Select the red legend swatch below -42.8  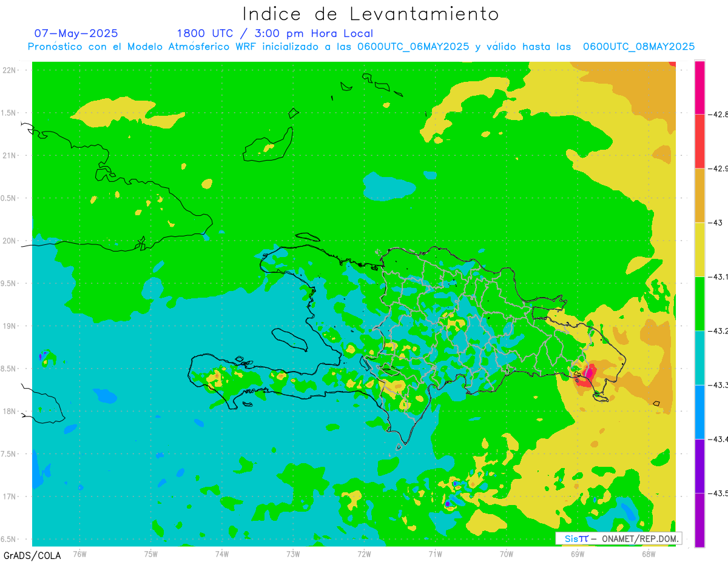699,141
